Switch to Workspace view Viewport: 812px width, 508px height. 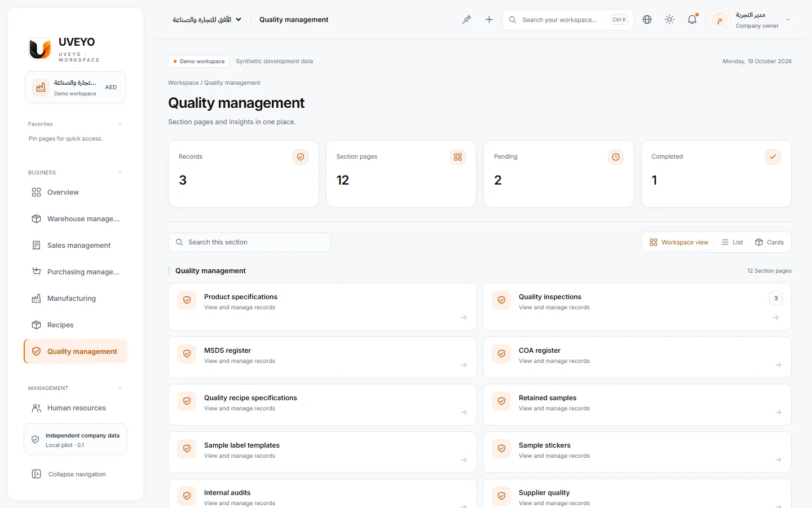679,242
